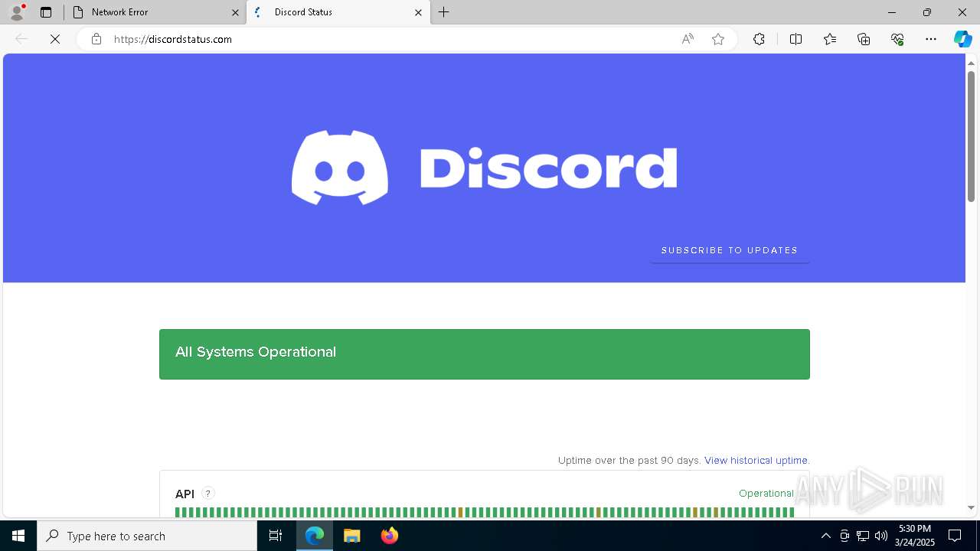980x551 pixels.
Task: Open network settings tray icon
Action: pyautogui.click(x=862, y=536)
